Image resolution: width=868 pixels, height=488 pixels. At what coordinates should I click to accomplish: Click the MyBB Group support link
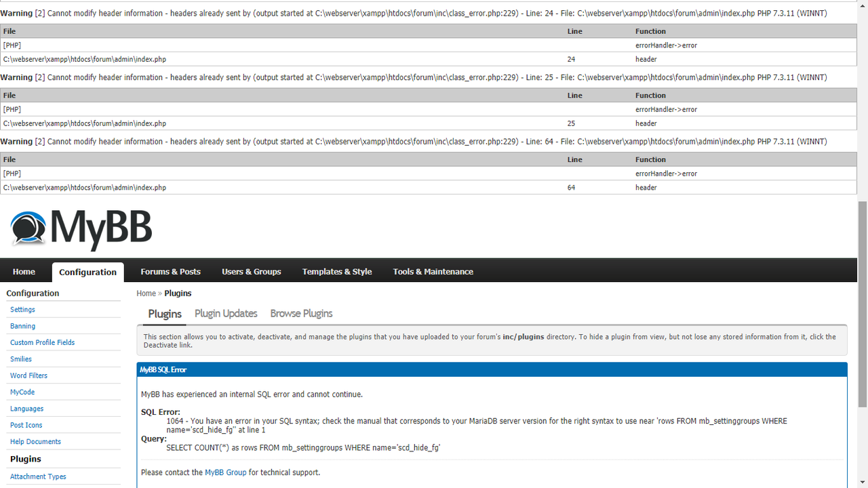click(226, 472)
